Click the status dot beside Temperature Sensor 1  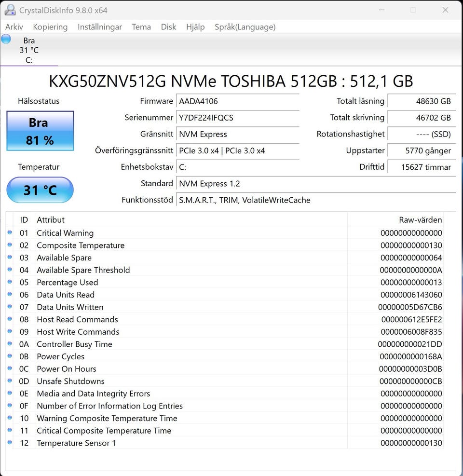pos(10,443)
